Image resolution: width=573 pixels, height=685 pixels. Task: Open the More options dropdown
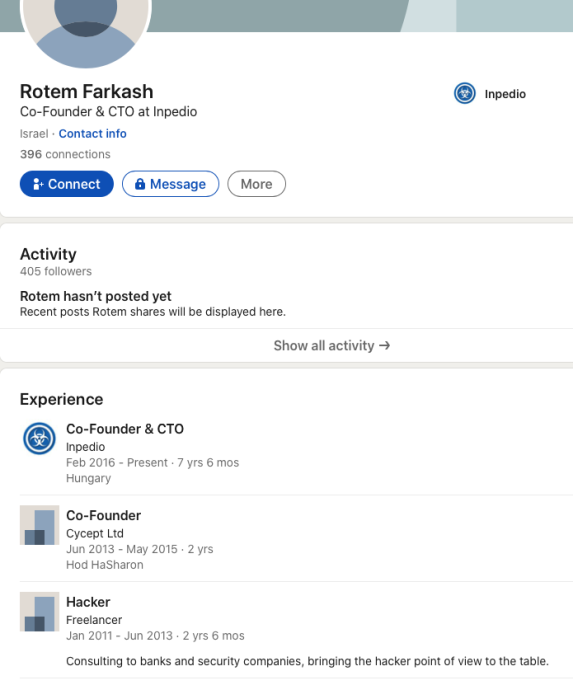tap(256, 184)
